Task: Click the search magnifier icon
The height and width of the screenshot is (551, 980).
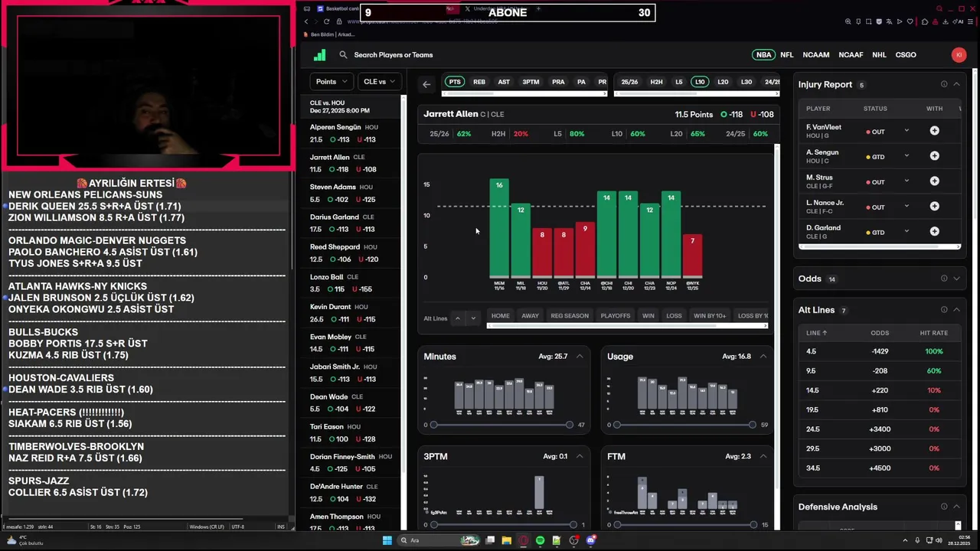Action: coord(343,55)
